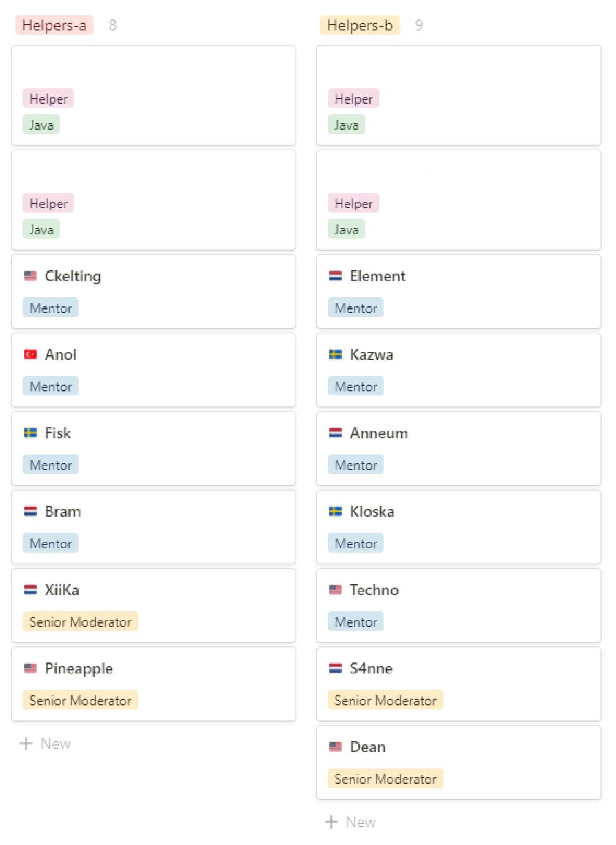Click the Senior Moderator tag on Dean

click(x=385, y=779)
